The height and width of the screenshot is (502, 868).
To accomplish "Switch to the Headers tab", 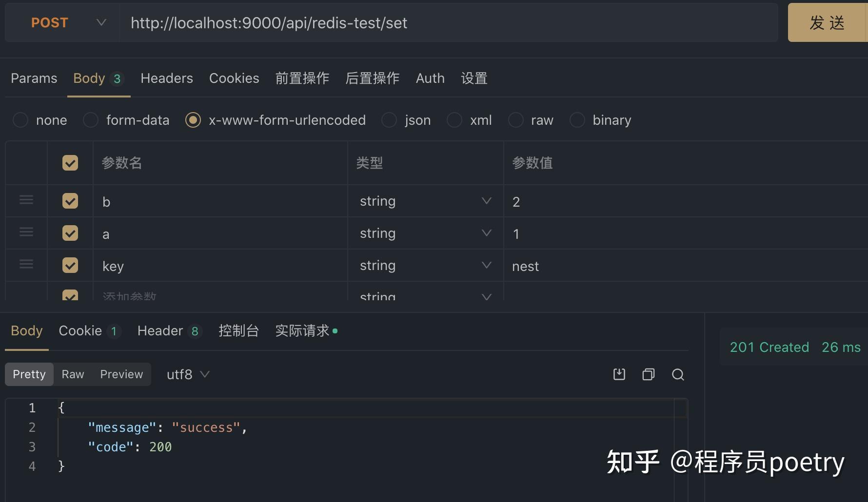I will coord(166,78).
